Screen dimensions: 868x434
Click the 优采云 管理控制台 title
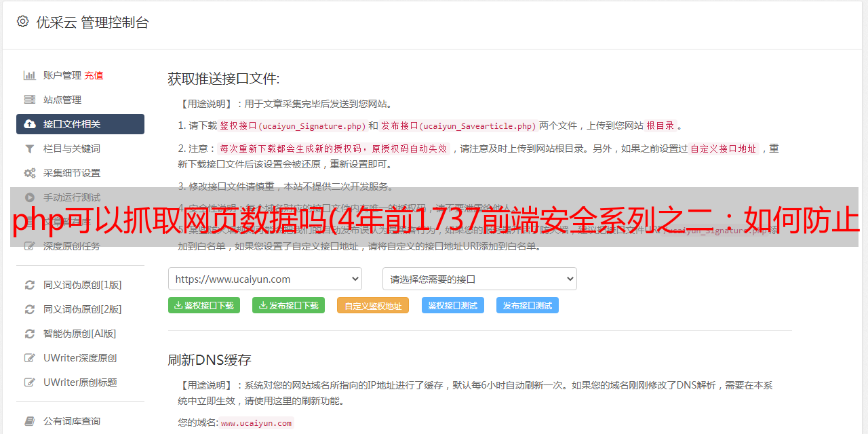93,22
